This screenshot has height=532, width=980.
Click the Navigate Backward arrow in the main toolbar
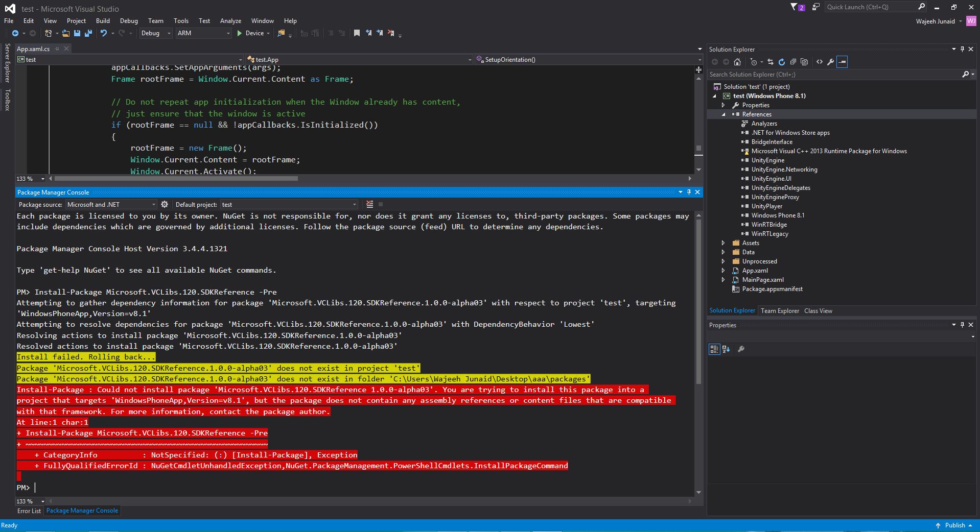click(x=15, y=33)
